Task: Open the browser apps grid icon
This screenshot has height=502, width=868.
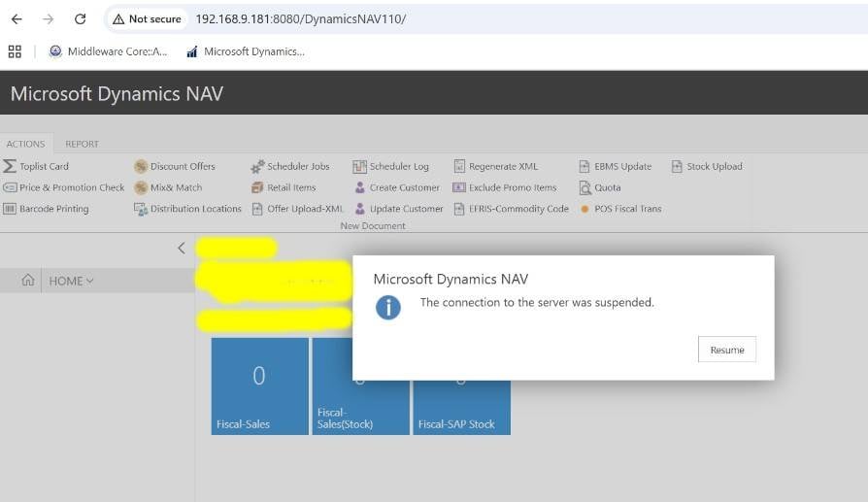Action: coord(15,51)
